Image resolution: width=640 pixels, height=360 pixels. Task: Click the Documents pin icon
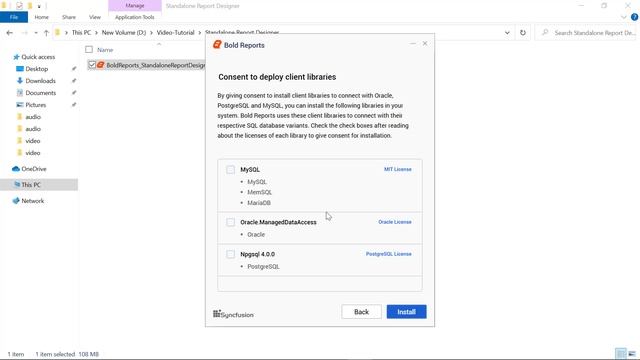tap(74, 93)
